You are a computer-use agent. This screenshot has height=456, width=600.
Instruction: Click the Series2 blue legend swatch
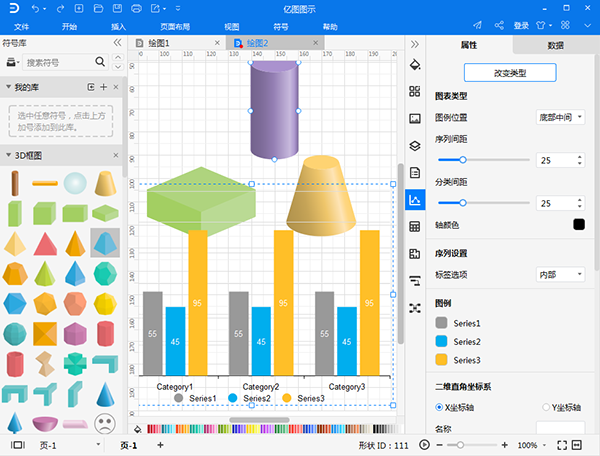(441, 341)
